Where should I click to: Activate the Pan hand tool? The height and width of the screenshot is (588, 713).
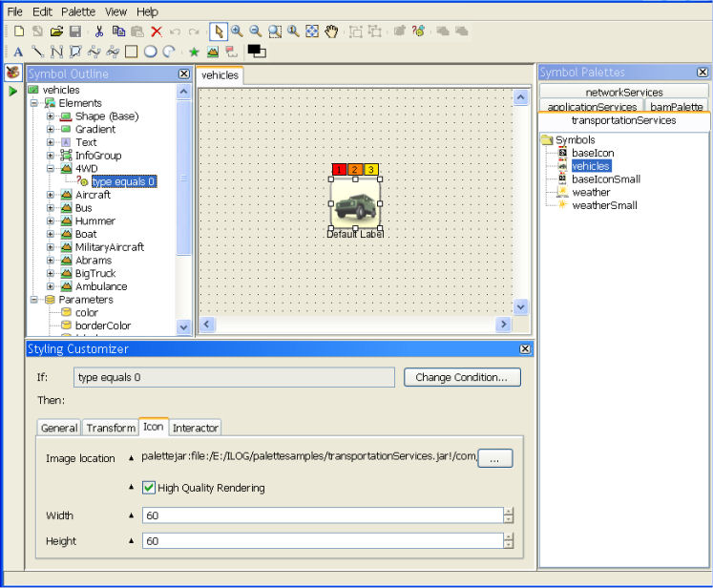coord(331,31)
